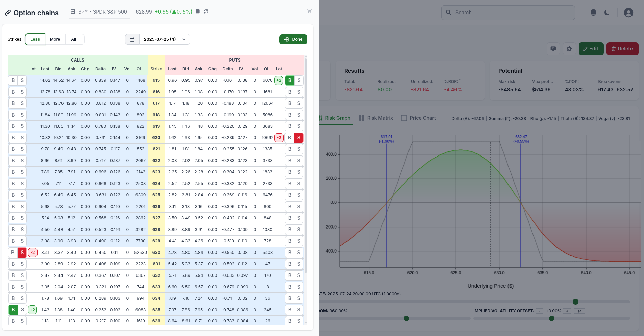Screen dimensions: 644x336
Task: Select the Less strikes option
Action: (35, 39)
